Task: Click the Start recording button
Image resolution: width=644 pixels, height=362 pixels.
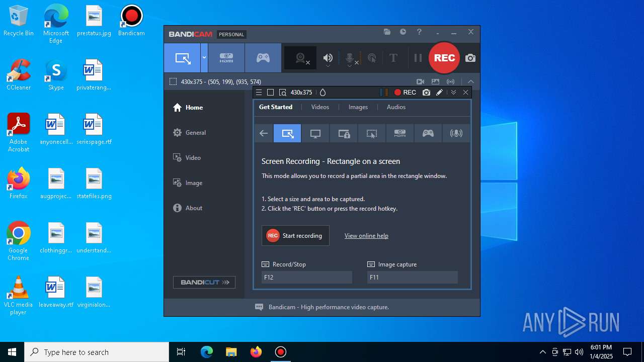Action: click(295, 235)
